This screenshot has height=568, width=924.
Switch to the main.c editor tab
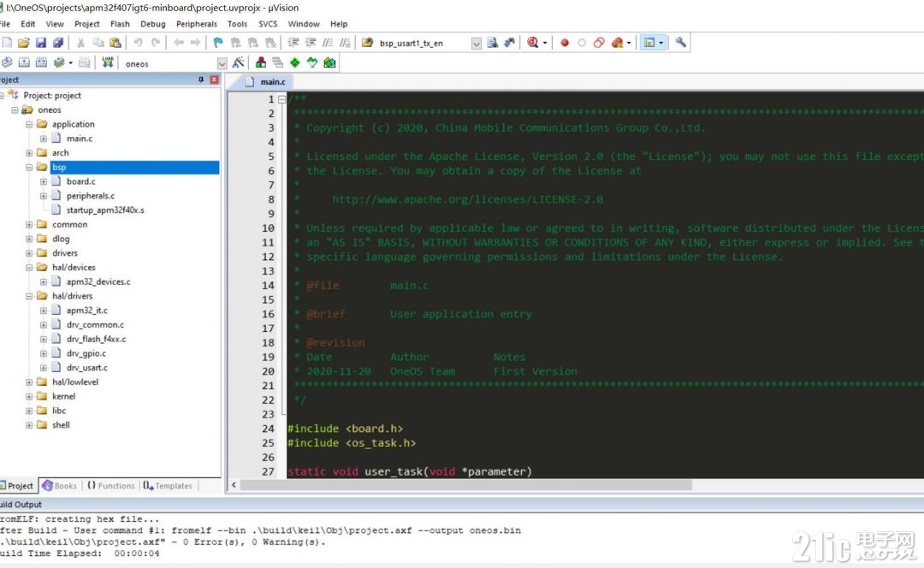pyautogui.click(x=266, y=82)
